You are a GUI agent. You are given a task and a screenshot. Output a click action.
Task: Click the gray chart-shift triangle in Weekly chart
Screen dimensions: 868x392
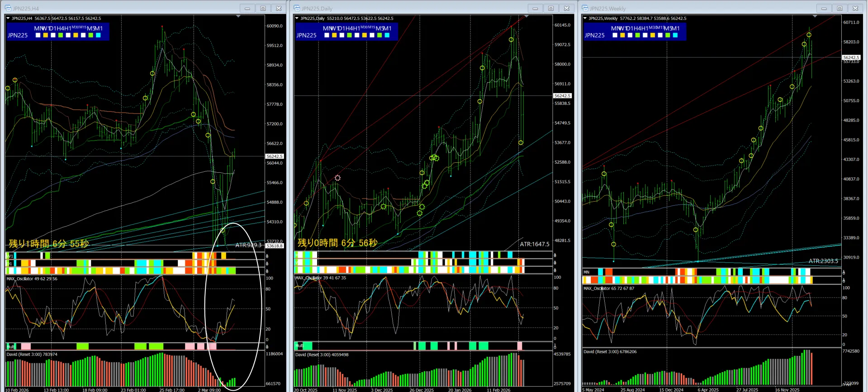815,16
